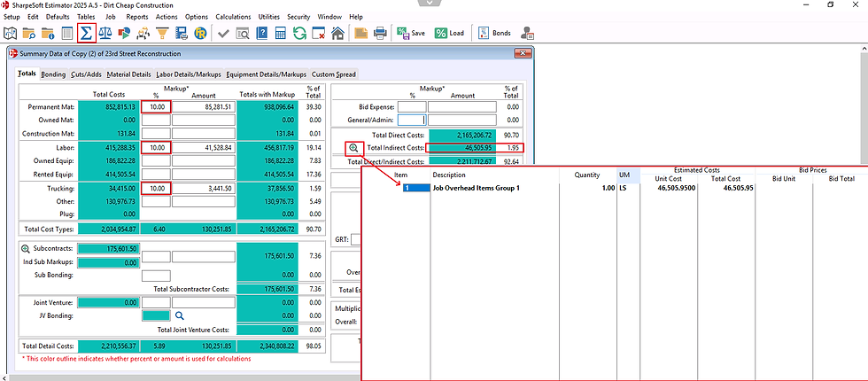Click the orange funnel filter icon
Image resolution: width=868 pixels, height=381 pixels.
tap(162, 34)
